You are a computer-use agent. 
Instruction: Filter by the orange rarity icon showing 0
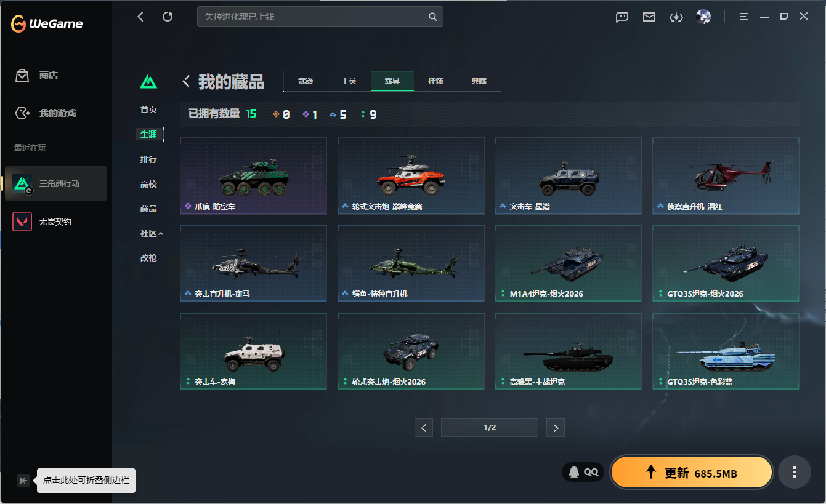281,114
